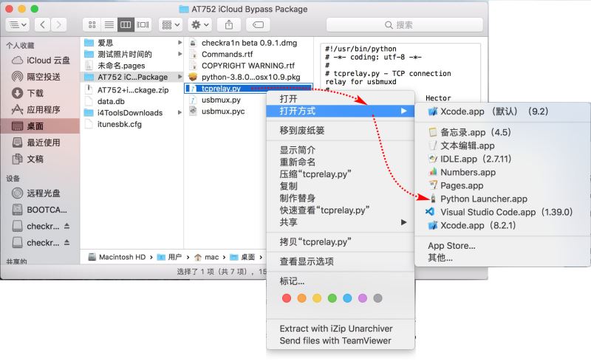Switch Finder to icon view
This screenshot has width=591, height=364.
coord(92,25)
